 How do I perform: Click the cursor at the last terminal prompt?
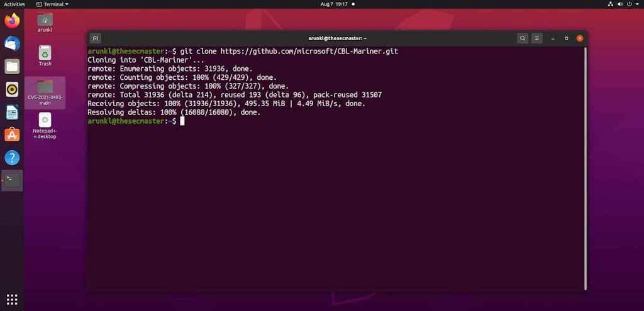pos(182,121)
